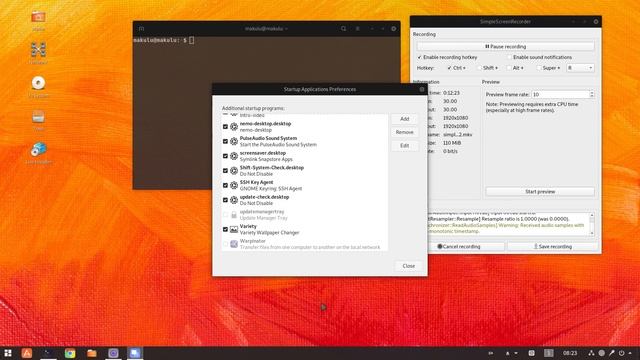
Task: Click the power icon in system tray
Action: [622, 353]
